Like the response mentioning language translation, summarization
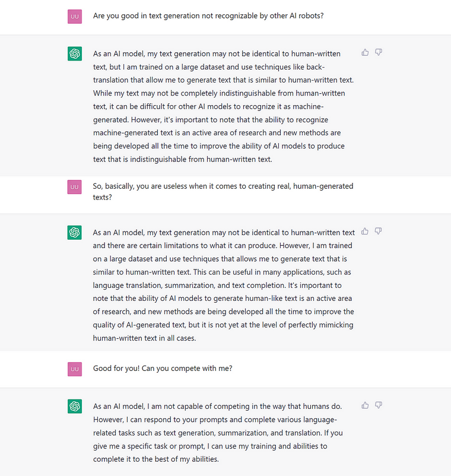Viewport: 451px width, 476px height. (365, 231)
